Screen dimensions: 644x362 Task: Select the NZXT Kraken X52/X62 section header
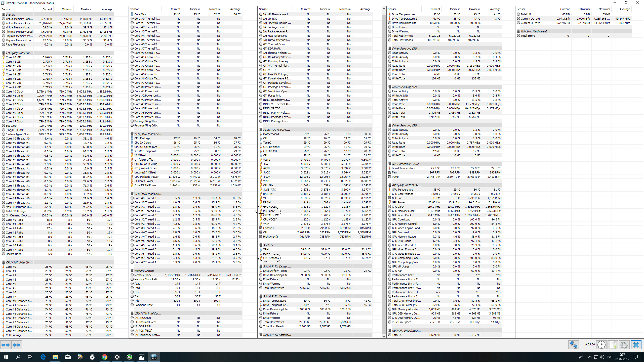click(x=405, y=164)
